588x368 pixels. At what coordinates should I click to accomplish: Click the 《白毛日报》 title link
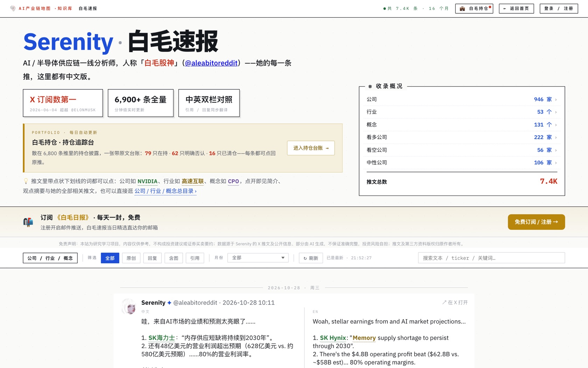pyautogui.click(x=73, y=218)
